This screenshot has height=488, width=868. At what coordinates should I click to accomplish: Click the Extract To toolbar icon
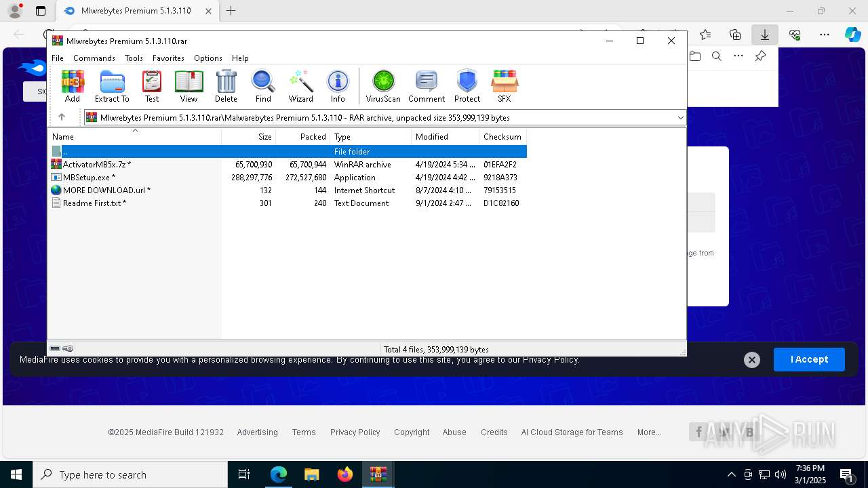112,86
